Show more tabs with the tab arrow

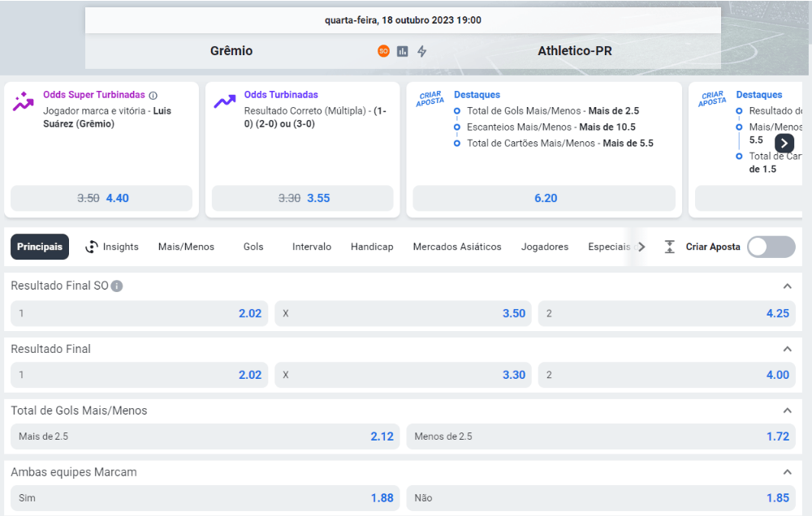(641, 247)
